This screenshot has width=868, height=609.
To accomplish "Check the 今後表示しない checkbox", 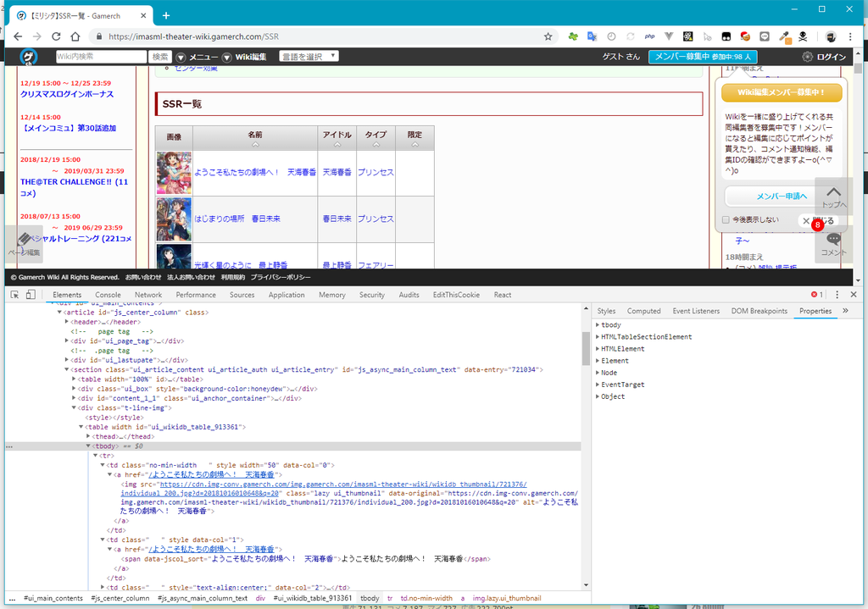I will pos(726,220).
